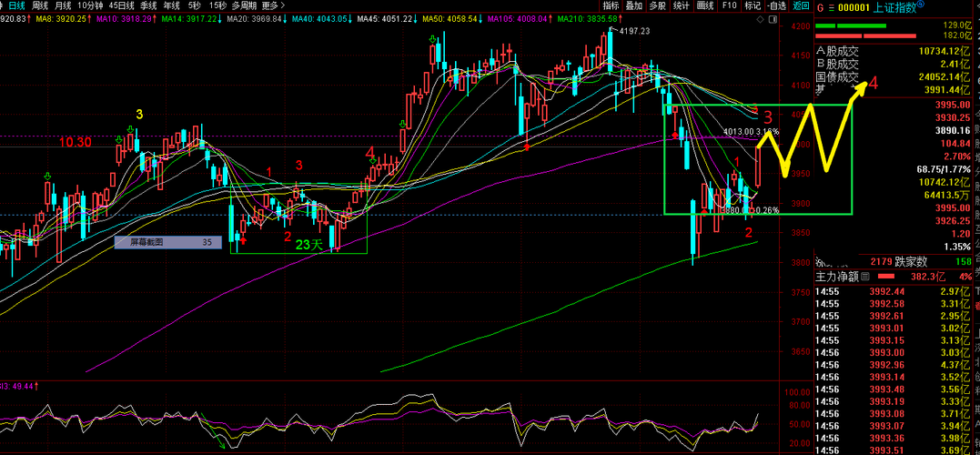The image size is (980, 455).
Task: Click the circled 4 badge after 上证指数
Action: click(921, 5)
